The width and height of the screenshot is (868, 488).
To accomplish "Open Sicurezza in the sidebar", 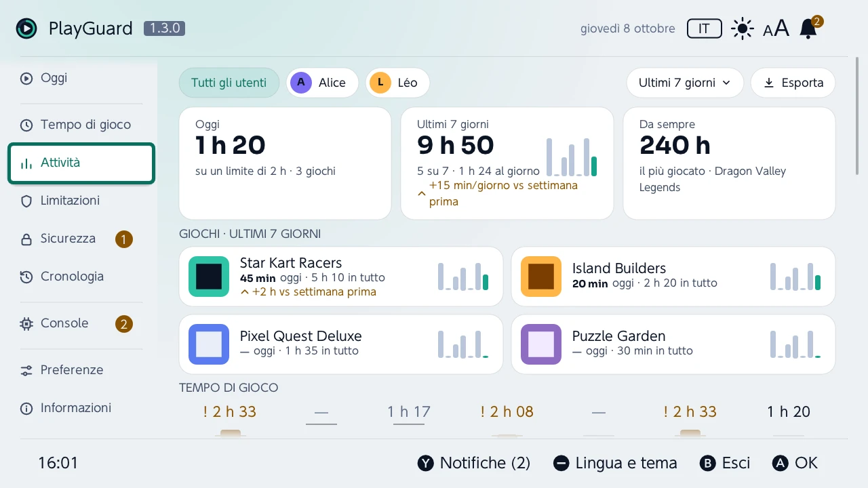I will point(81,239).
